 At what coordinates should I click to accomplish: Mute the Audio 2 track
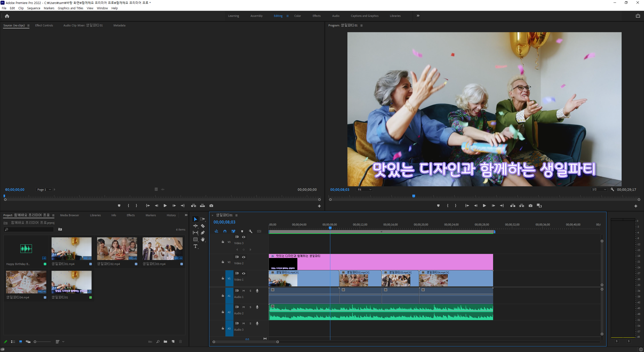point(244,307)
